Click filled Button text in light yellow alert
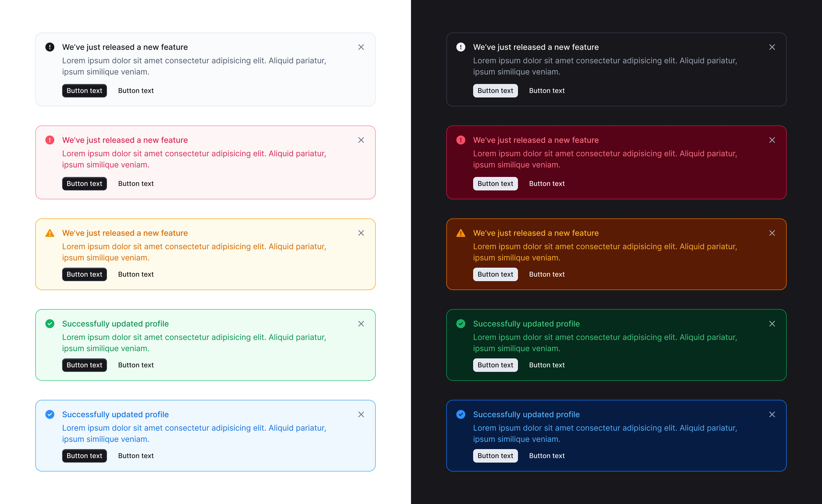The image size is (822, 504). tap(84, 275)
